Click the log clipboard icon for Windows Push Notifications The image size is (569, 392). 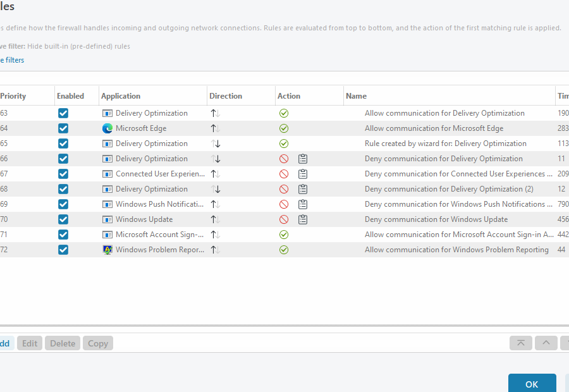click(303, 204)
